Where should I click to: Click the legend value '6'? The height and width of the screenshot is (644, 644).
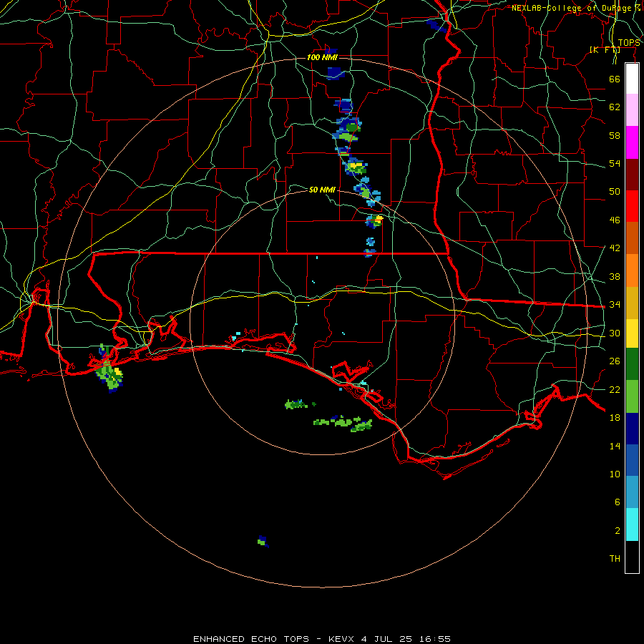pyautogui.click(x=617, y=502)
